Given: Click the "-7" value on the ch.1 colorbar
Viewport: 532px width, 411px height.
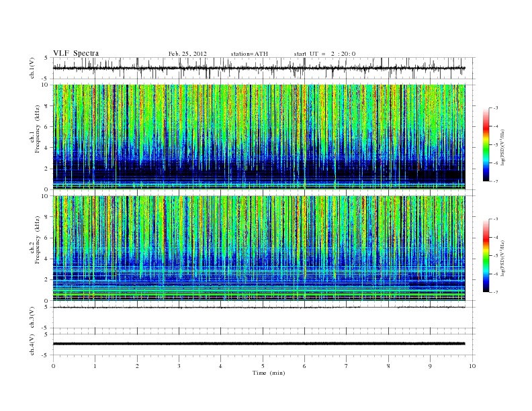Looking at the screenshot, I should tap(496, 181).
